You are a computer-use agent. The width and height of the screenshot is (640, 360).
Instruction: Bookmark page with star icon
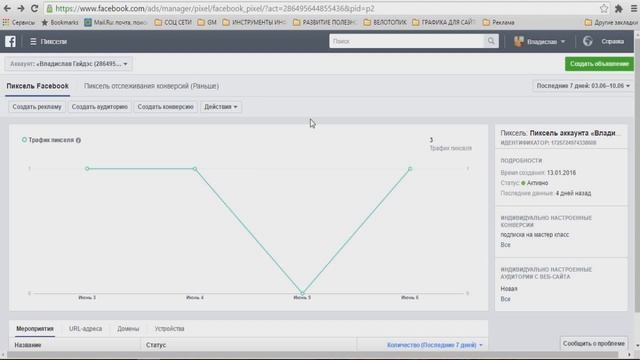coord(604,9)
